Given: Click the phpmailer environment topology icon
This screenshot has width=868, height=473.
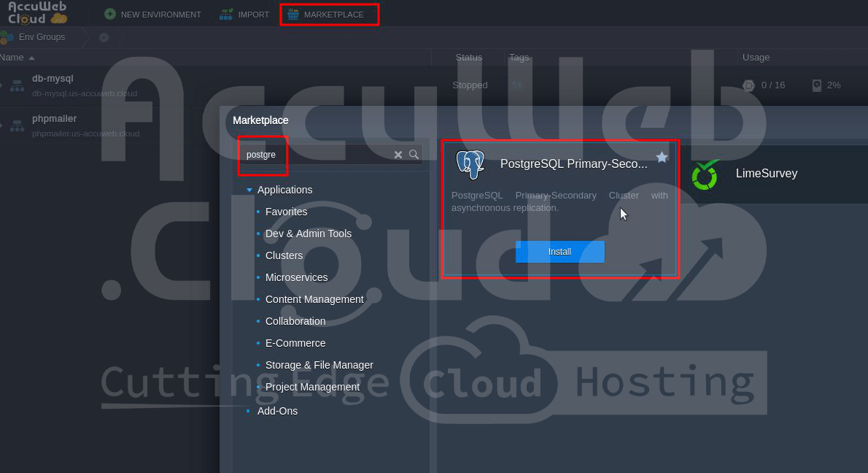Looking at the screenshot, I should 18,126.
